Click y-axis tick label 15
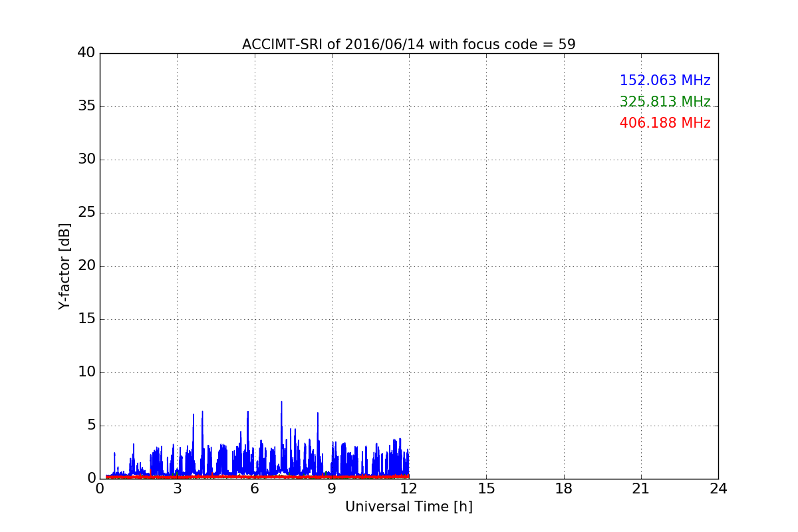 [x=86, y=319]
